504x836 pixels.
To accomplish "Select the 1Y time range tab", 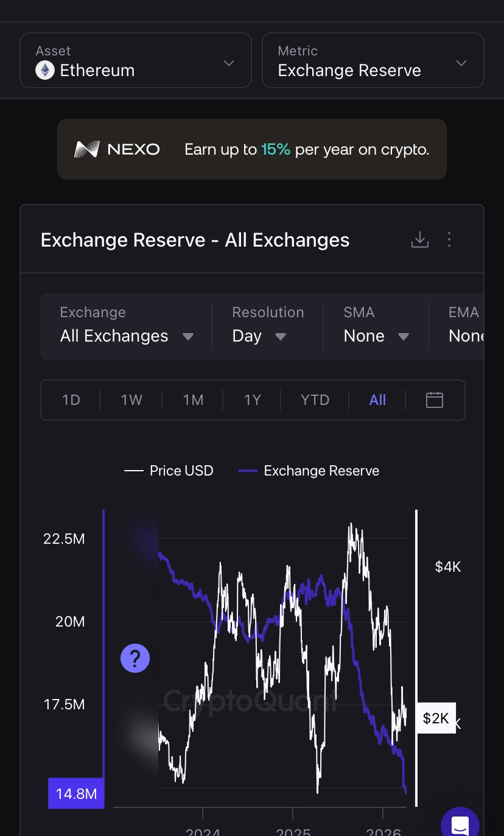I will [x=252, y=400].
